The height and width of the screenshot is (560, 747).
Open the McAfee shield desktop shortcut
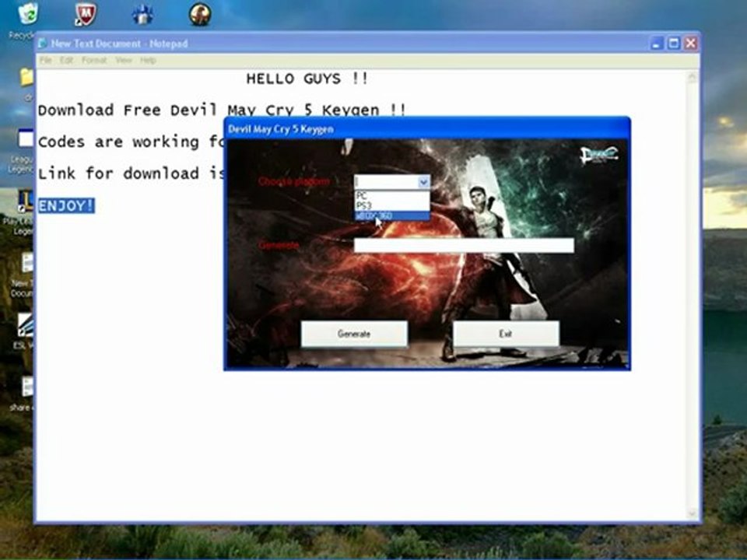(x=86, y=14)
